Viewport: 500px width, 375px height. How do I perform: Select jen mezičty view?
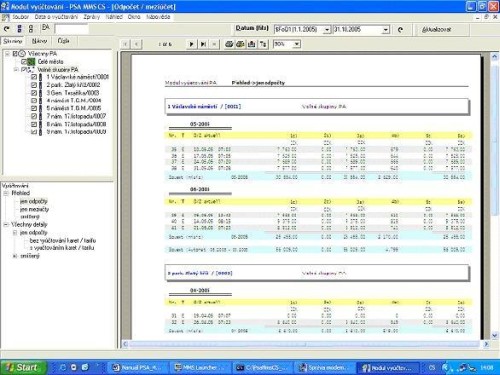click(34, 209)
